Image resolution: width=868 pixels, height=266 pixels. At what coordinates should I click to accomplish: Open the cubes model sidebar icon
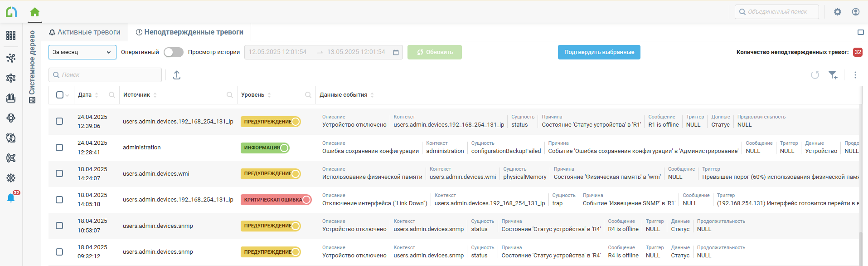pyautogui.click(x=11, y=118)
